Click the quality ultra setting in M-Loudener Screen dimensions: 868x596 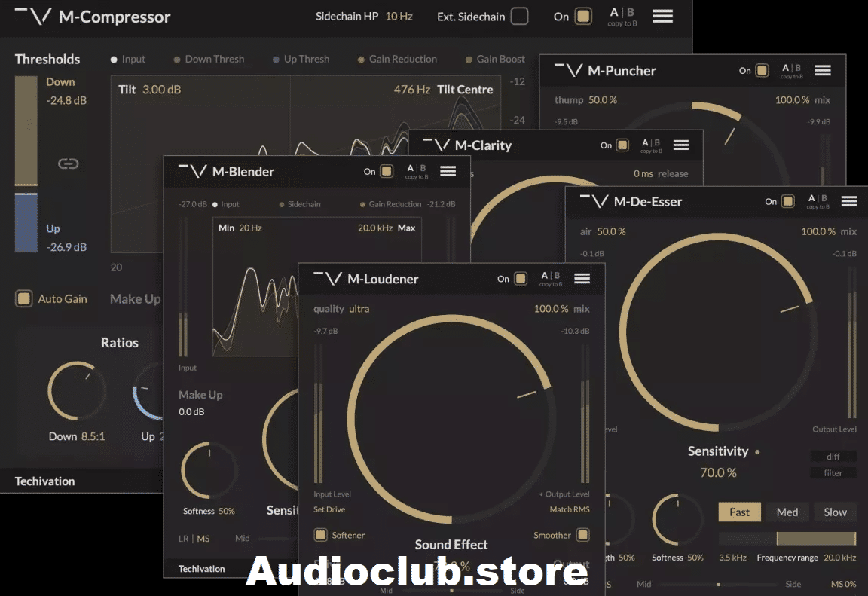341,309
